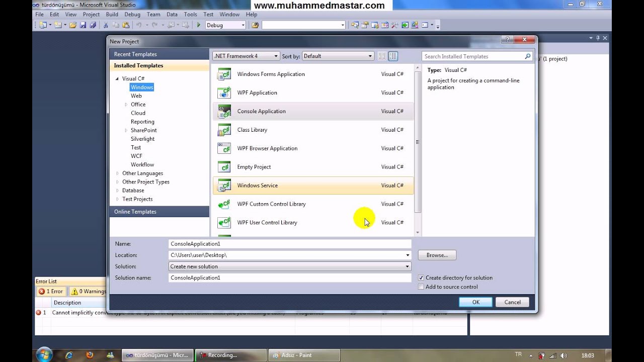Open the Build menu
This screenshot has height=362, width=644.
tap(112, 15)
